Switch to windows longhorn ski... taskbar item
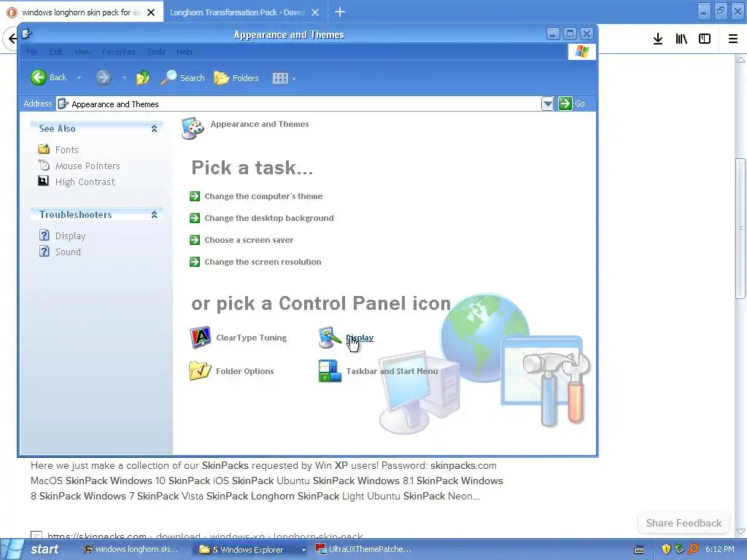Image resolution: width=747 pixels, height=560 pixels. pyautogui.click(x=131, y=549)
